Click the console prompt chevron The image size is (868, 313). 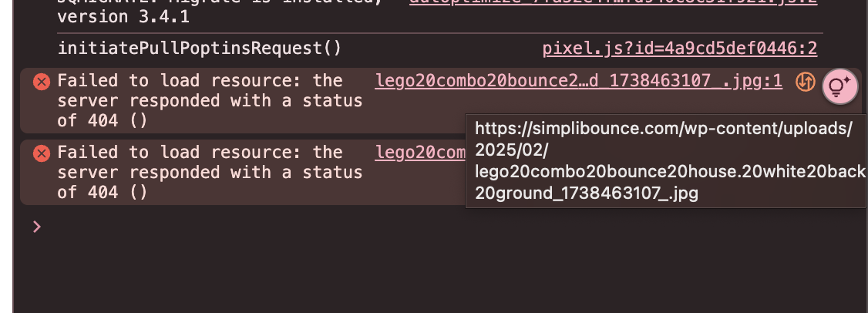coord(37,227)
